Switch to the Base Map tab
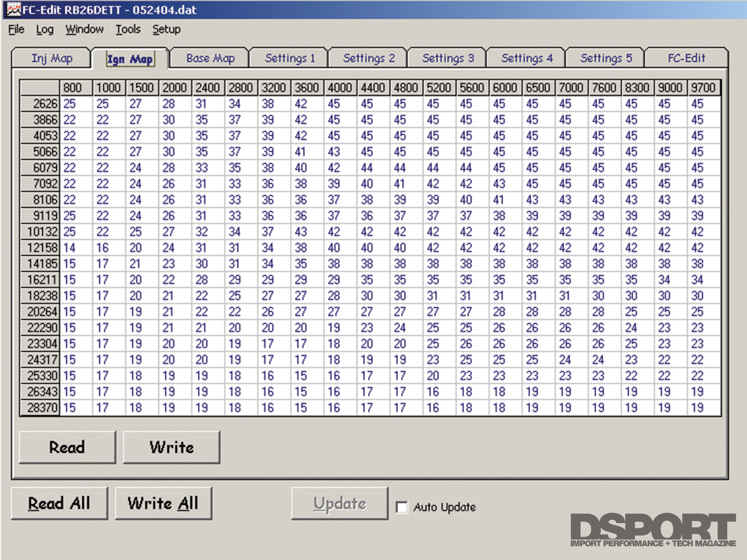Viewport: 747px width, 560px height. [x=210, y=58]
